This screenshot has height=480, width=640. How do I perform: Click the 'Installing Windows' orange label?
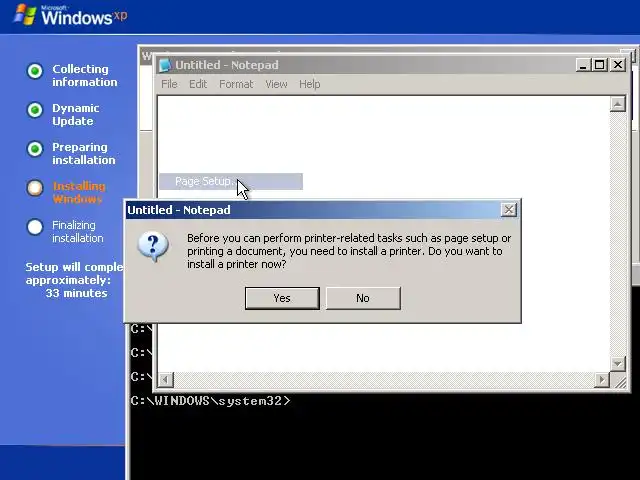point(79,193)
